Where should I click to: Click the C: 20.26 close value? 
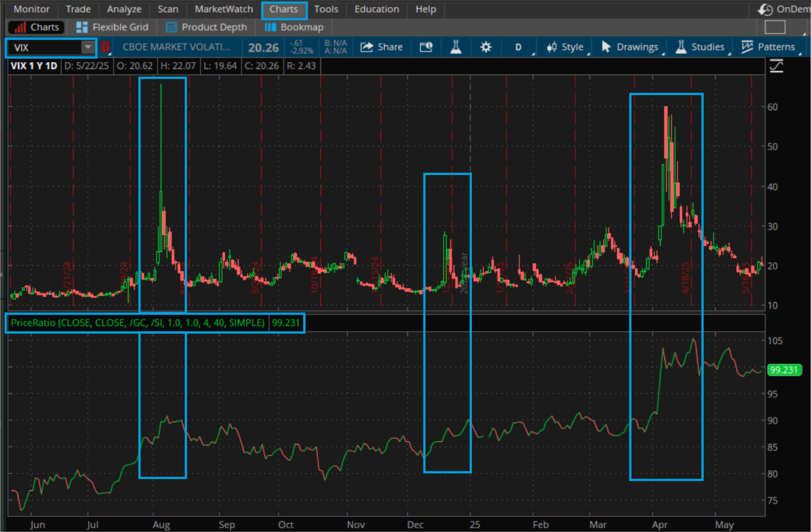tap(262, 66)
